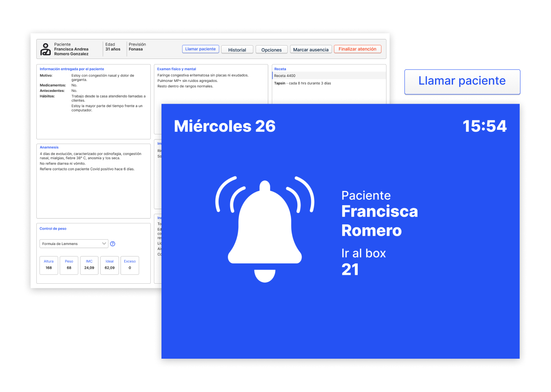551x392 pixels.
Task: Click the Examen físico y mental heading
Action: click(x=176, y=69)
